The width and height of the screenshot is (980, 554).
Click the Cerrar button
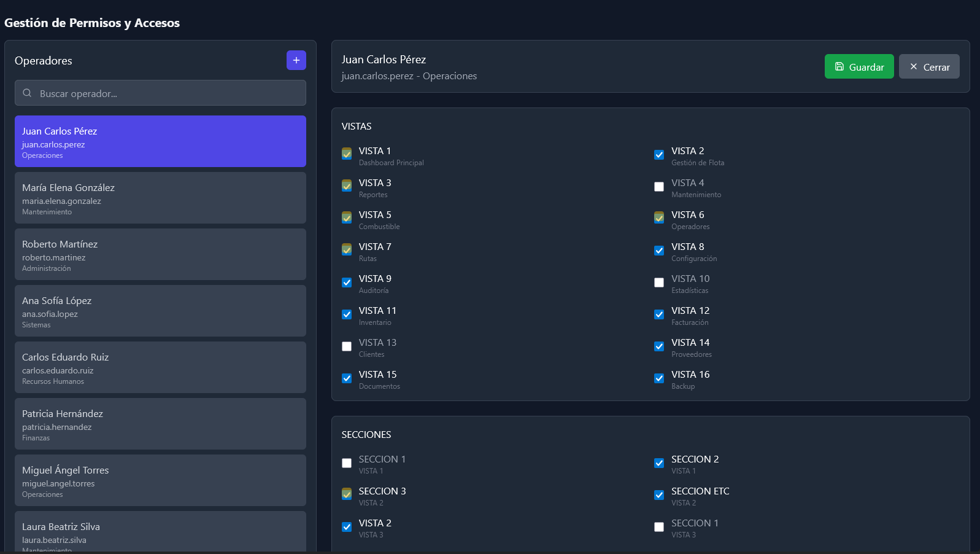tap(929, 67)
